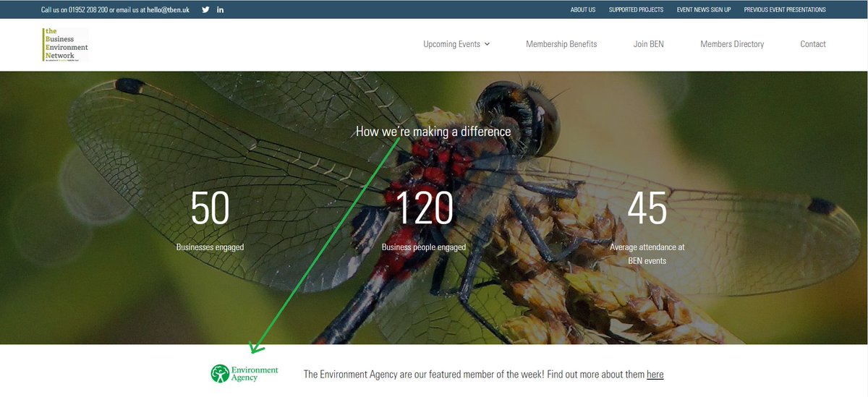Follow the 'here' link about Environment Agency
The width and height of the screenshot is (868, 397).
655,375
